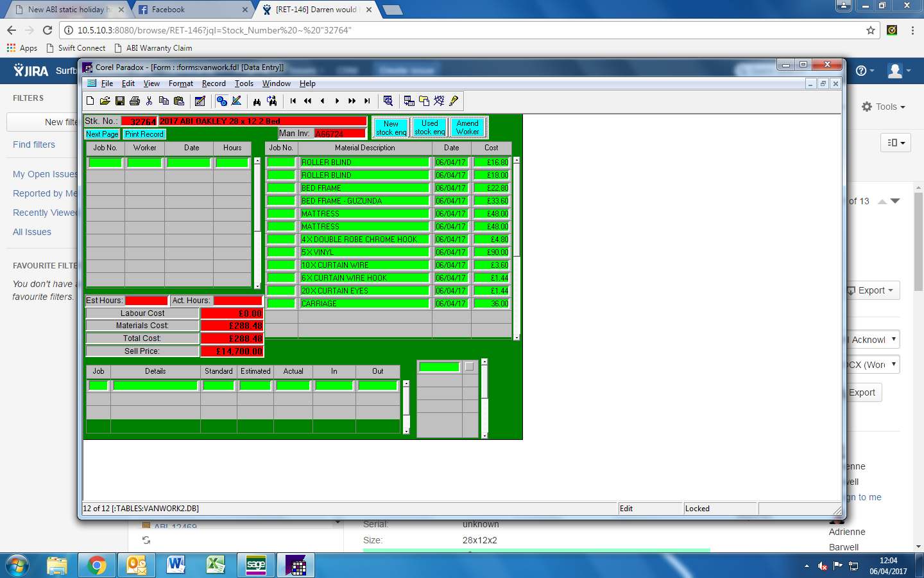This screenshot has height=578, width=924.
Task: Click the Man Inv field showing A66724
Action: tap(340, 134)
